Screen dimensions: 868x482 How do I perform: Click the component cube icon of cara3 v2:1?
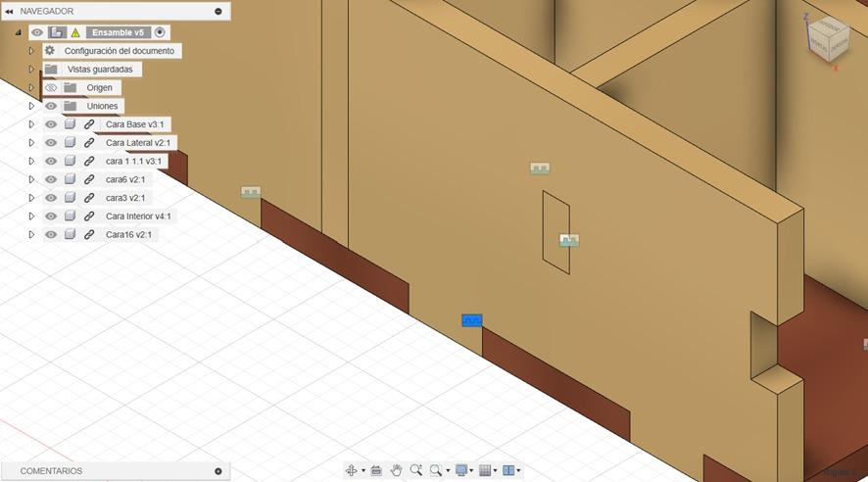(x=70, y=198)
